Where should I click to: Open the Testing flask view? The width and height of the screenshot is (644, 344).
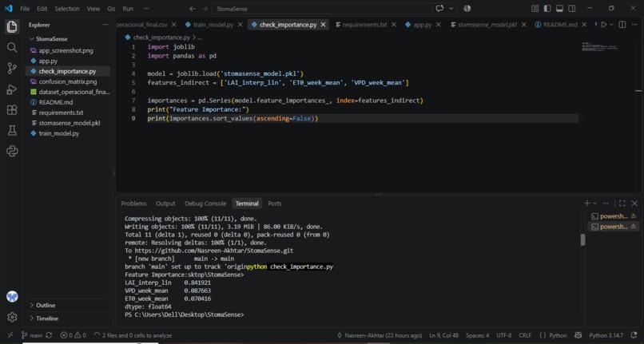pyautogui.click(x=12, y=131)
